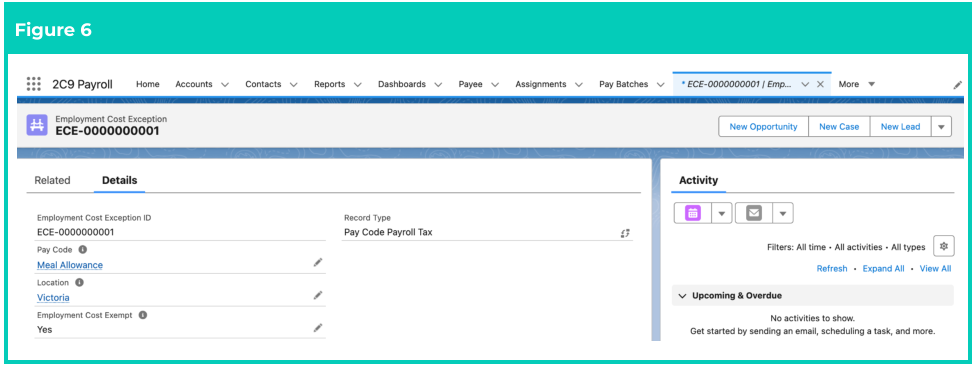Click View All activities link
Screen dimensions: 976x368
935,268
